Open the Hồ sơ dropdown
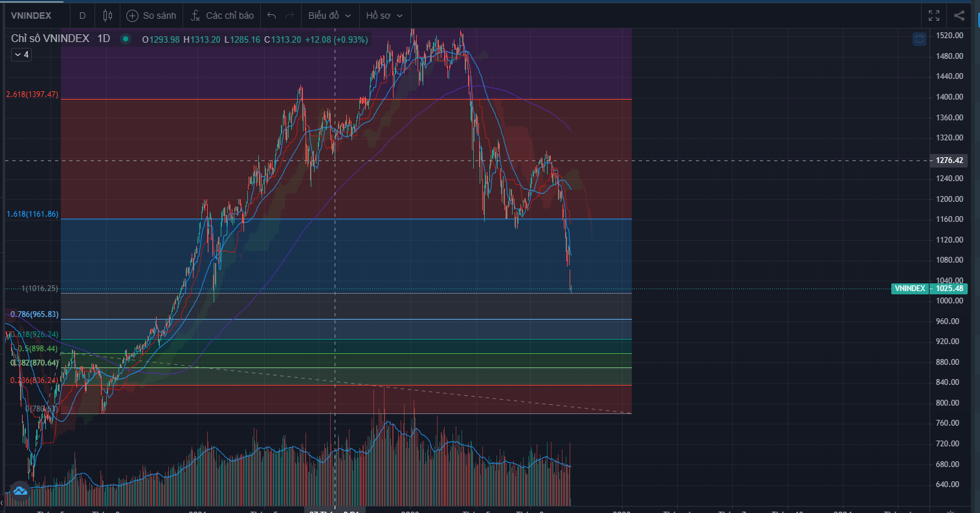Image resolution: width=980 pixels, height=513 pixels. 384,16
